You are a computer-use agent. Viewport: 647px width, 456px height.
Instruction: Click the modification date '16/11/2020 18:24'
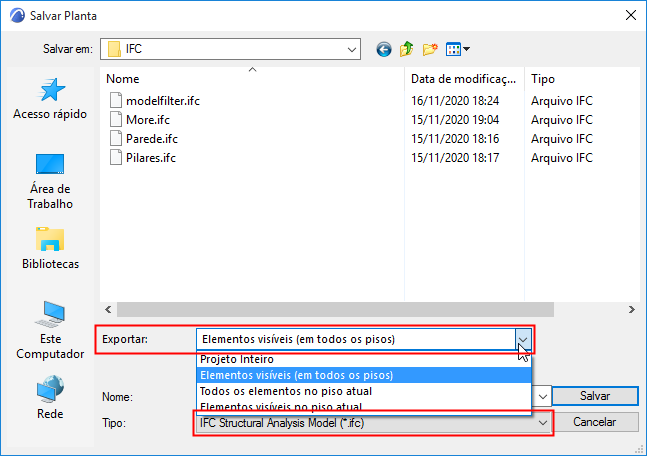tap(455, 101)
